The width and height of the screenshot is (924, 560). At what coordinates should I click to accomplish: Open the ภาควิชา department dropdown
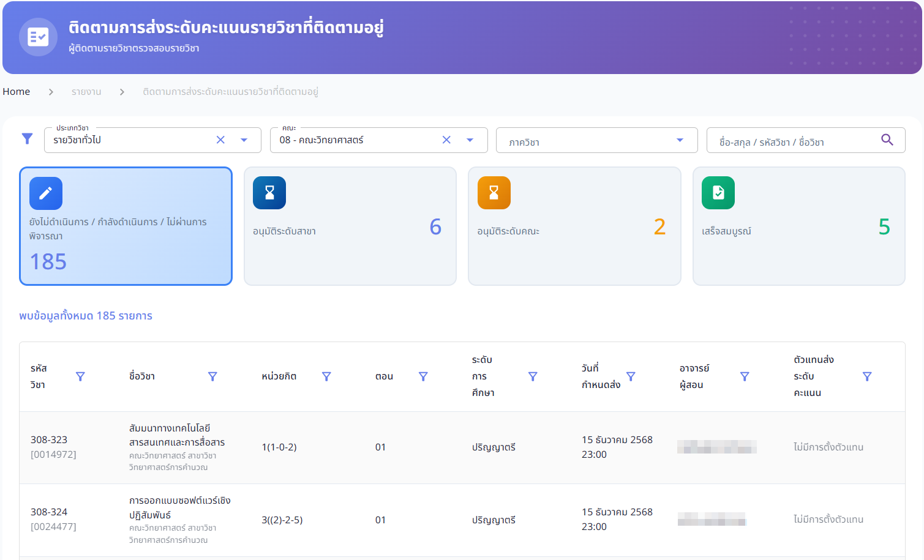coord(596,140)
